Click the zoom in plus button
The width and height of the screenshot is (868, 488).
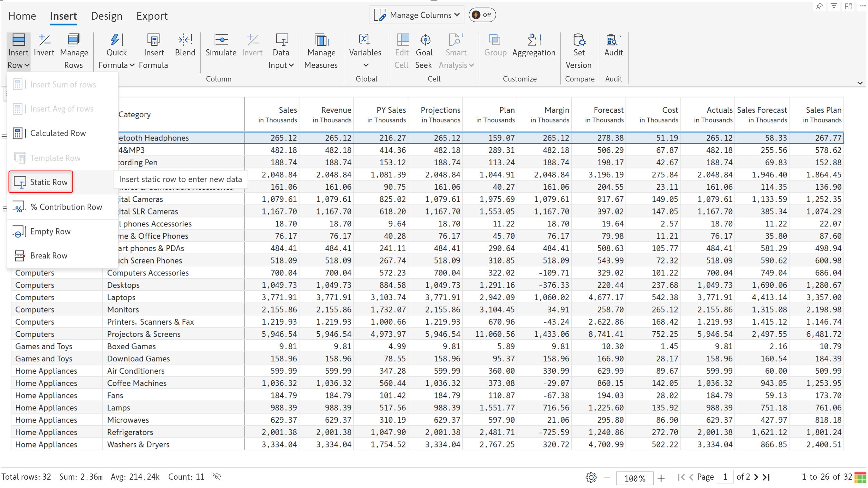click(661, 478)
